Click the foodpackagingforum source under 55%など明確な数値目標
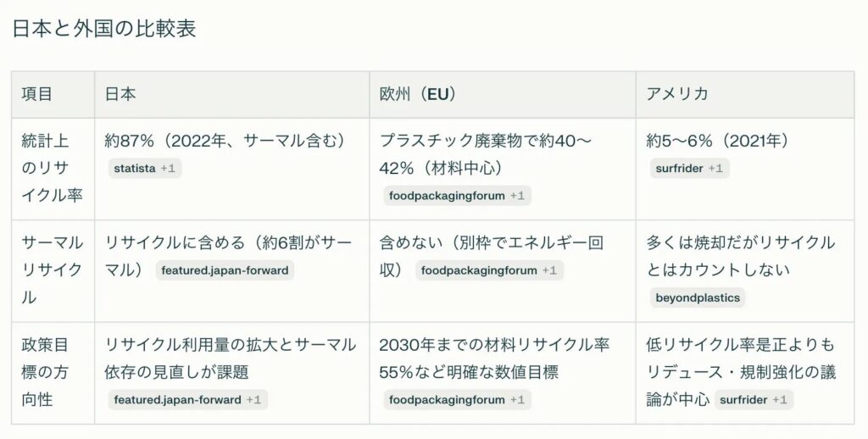The height and width of the screenshot is (439, 868). (x=456, y=399)
